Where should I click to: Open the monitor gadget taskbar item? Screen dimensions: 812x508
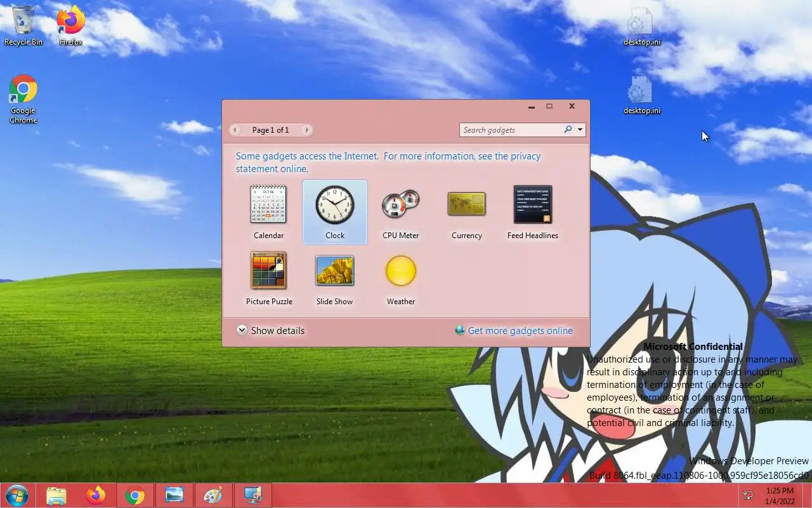(252, 495)
